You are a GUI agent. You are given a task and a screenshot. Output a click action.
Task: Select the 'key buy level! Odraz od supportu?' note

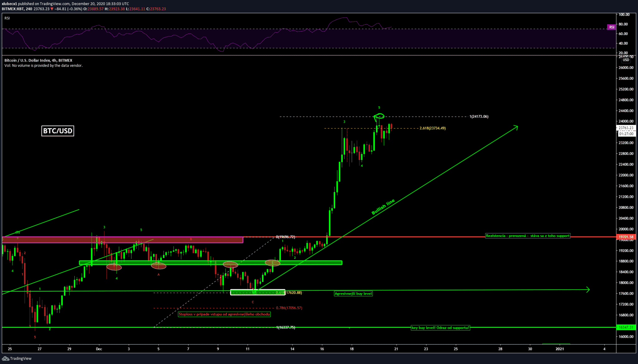pos(440,328)
